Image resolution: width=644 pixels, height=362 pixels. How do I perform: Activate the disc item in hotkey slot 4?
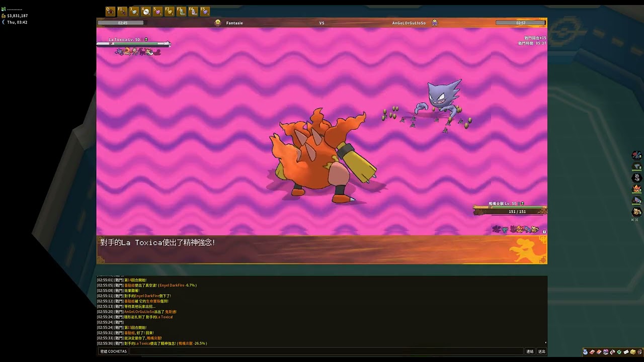(145, 11)
